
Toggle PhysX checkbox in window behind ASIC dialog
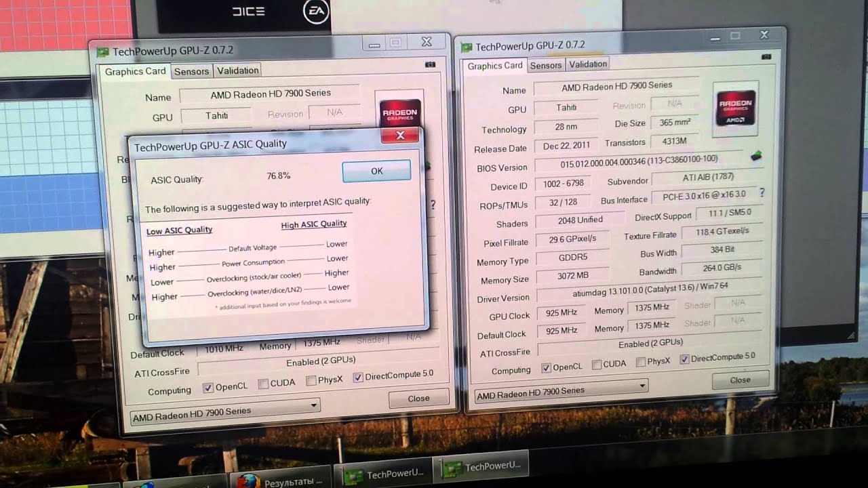click(x=311, y=380)
